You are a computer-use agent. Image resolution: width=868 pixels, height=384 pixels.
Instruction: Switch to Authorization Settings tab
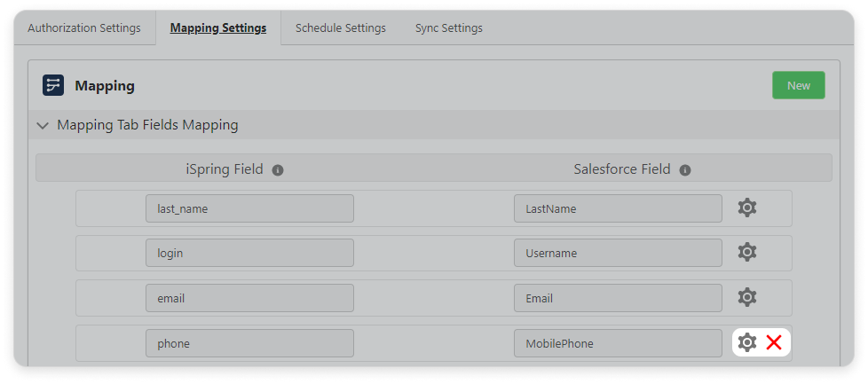(84, 27)
